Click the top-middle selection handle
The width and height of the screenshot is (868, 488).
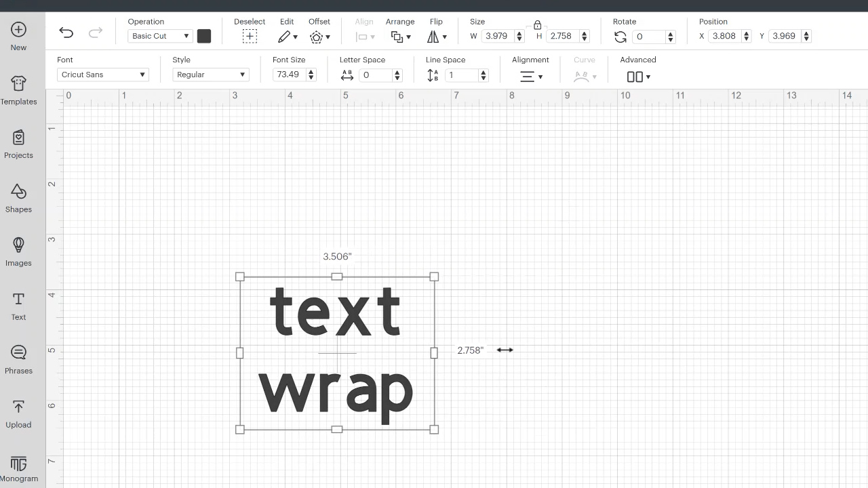(x=337, y=277)
